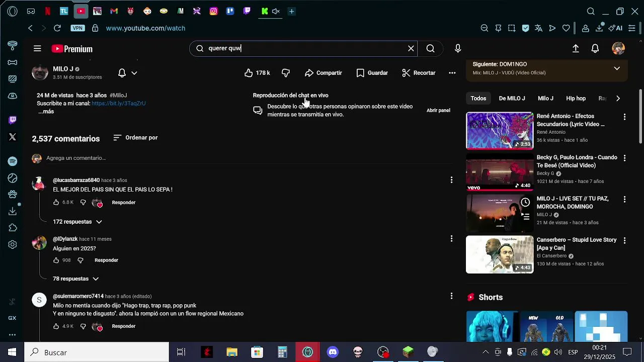The image size is (644, 362).
Task: Open options for Canserbero Stupid Love Story
Action: (624, 241)
